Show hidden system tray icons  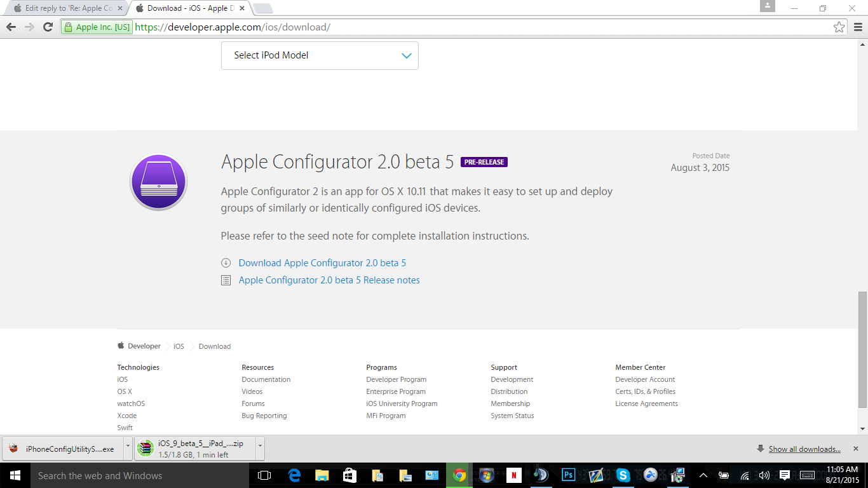tap(703, 475)
